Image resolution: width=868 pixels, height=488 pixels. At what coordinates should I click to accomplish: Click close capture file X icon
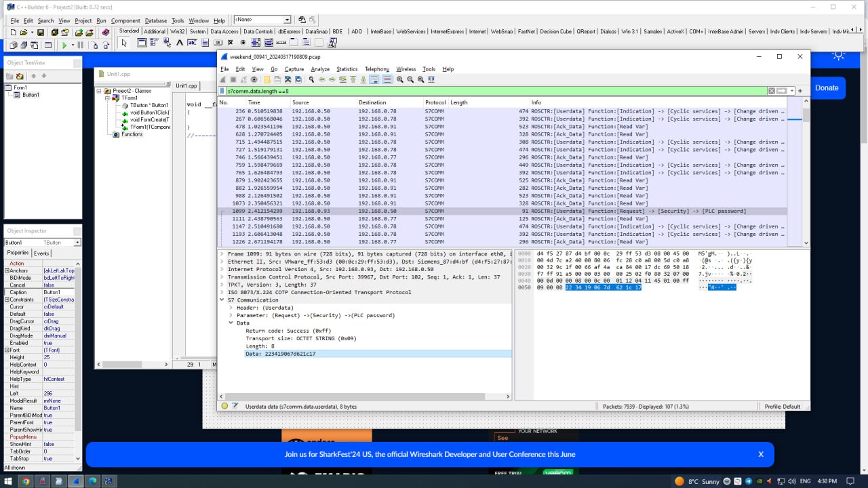click(288, 79)
